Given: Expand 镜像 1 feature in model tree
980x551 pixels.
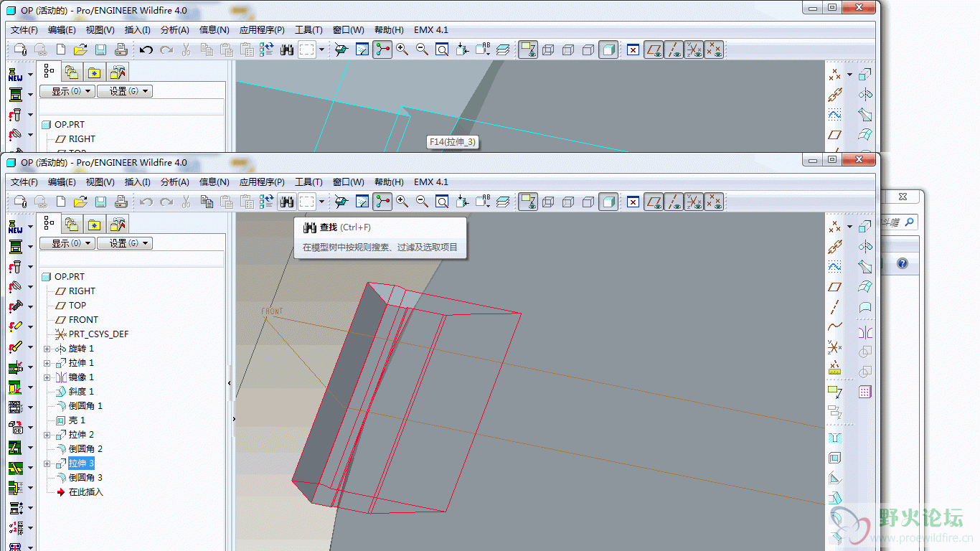Looking at the screenshot, I should click(x=47, y=377).
